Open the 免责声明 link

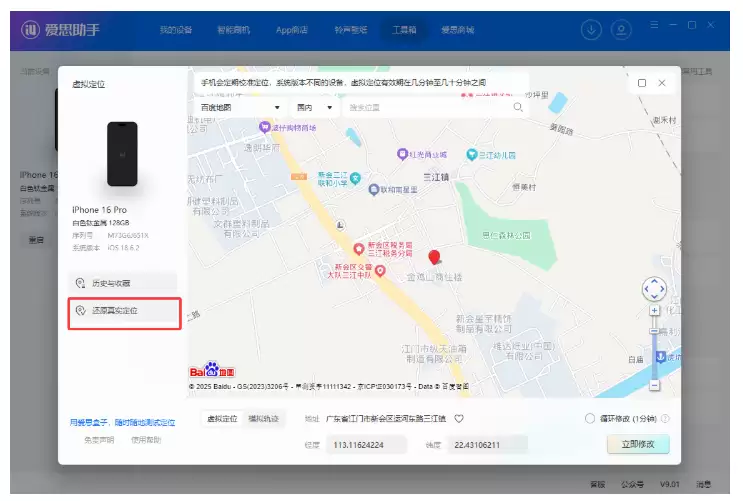point(99,440)
